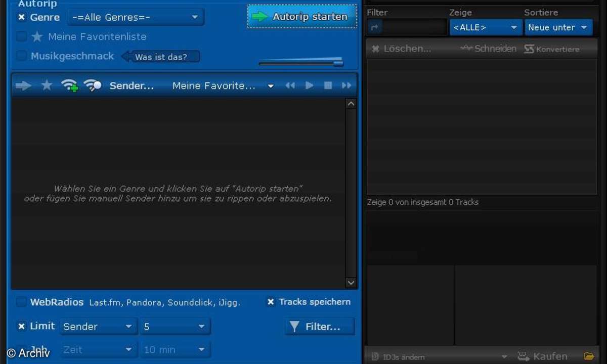Click the Schneiden button
The image size is (607, 364).
click(x=489, y=49)
